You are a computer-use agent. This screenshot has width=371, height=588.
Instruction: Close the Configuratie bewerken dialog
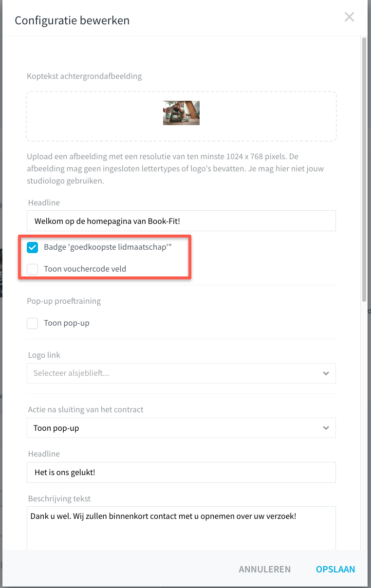point(349,17)
